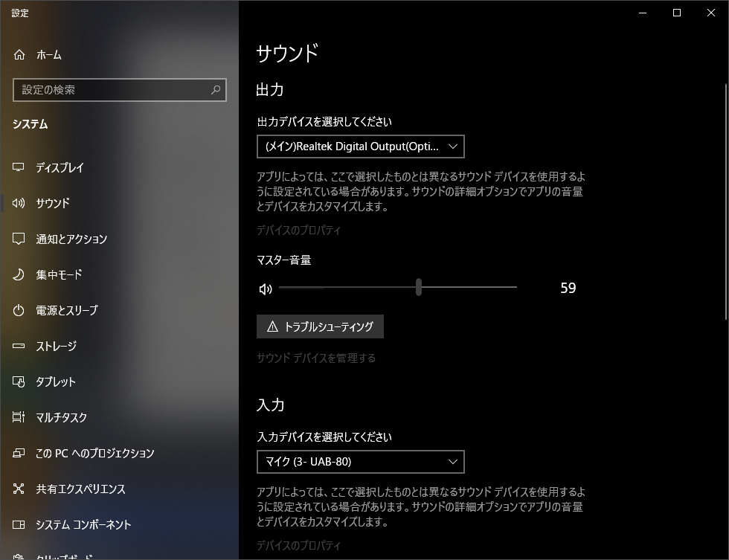This screenshot has height=560, width=729.
Task: Click the Notifications and Actions icon
Action: click(x=19, y=239)
